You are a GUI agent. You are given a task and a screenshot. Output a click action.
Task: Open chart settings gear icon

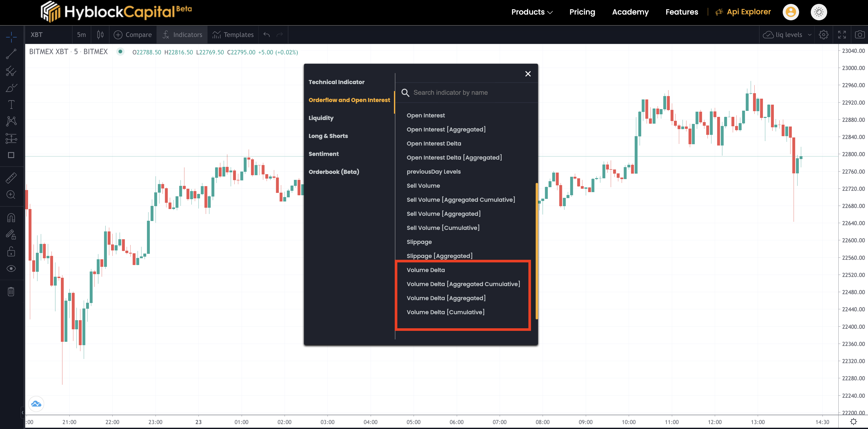(824, 35)
